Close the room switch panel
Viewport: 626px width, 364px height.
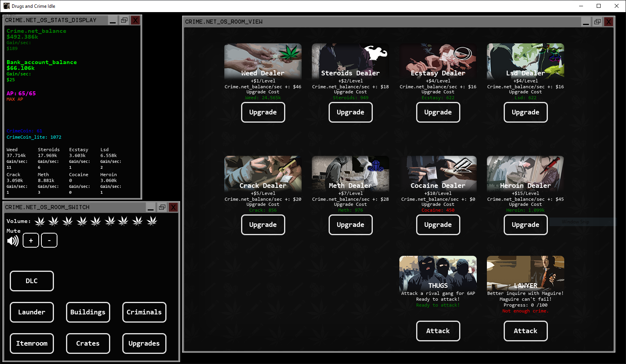point(173,207)
